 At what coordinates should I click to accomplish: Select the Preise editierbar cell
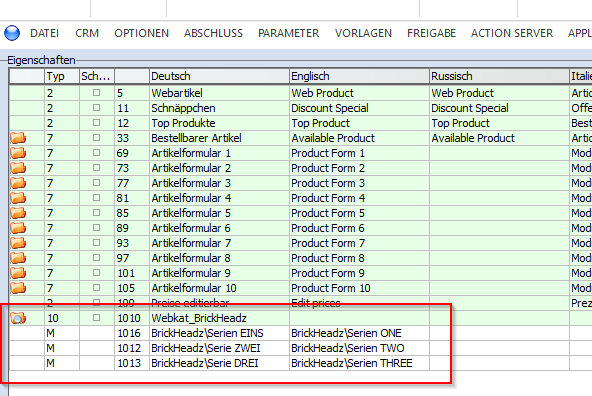pyautogui.click(x=219, y=303)
